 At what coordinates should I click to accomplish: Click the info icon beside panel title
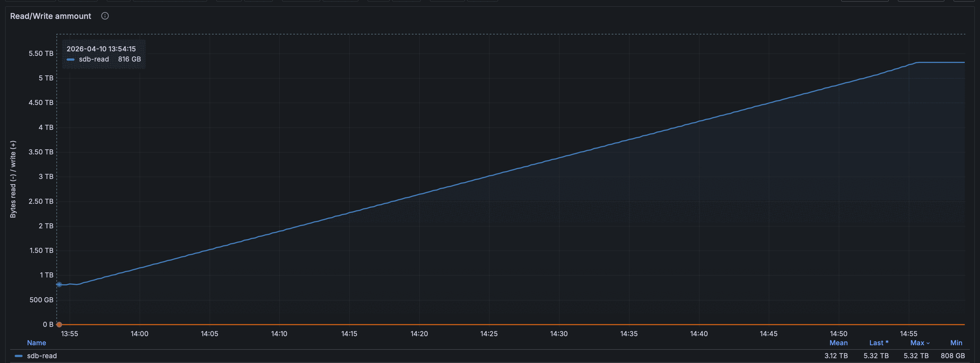[105, 16]
